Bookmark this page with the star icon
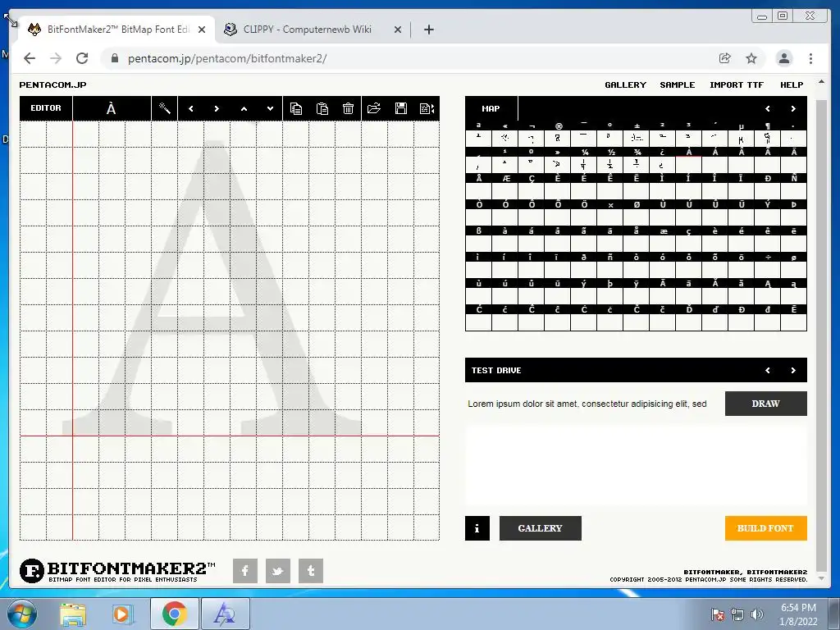 pyautogui.click(x=751, y=58)
